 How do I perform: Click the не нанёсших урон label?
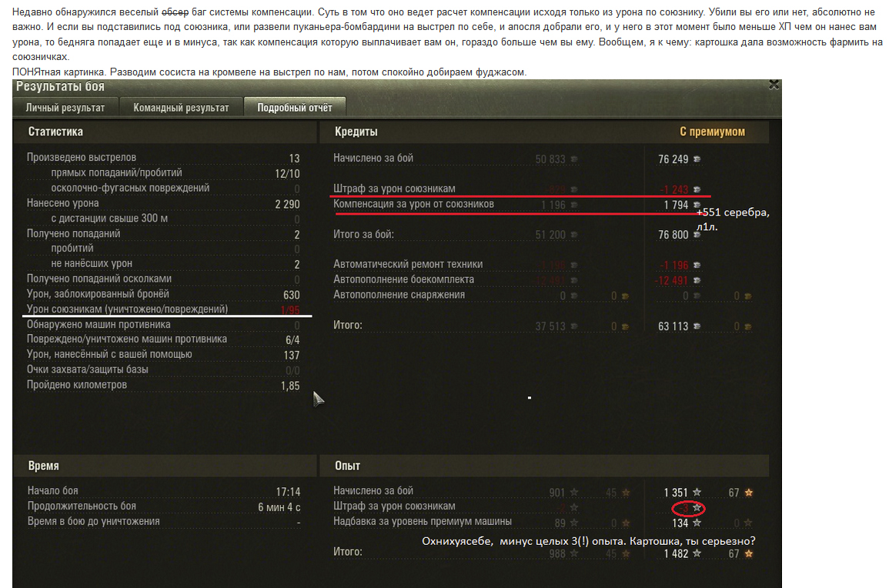coord(92,263)
